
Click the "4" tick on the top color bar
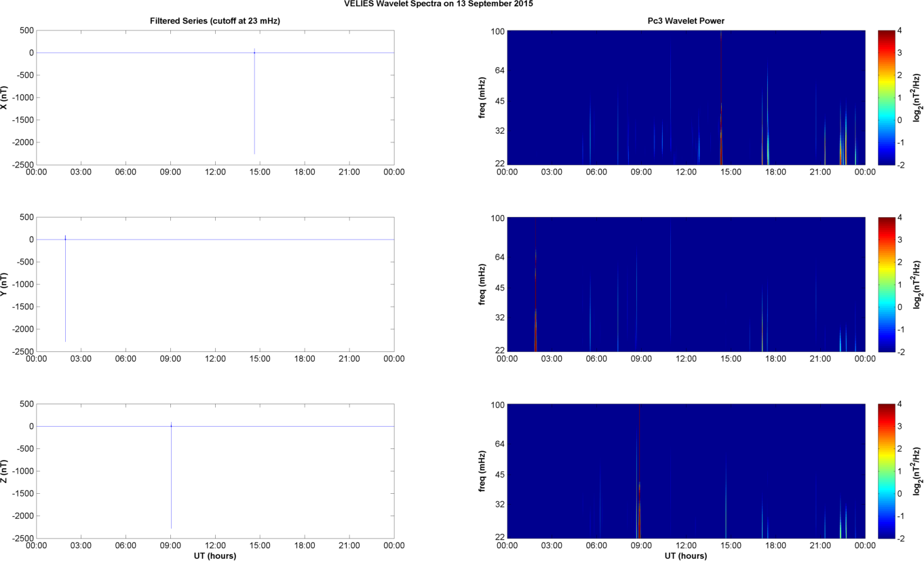point(898,31)
